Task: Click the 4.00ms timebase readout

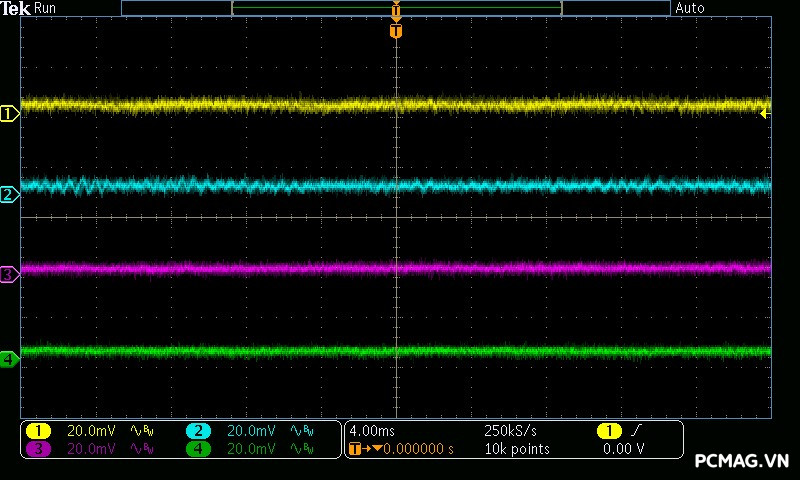Action: pos(372,431)
